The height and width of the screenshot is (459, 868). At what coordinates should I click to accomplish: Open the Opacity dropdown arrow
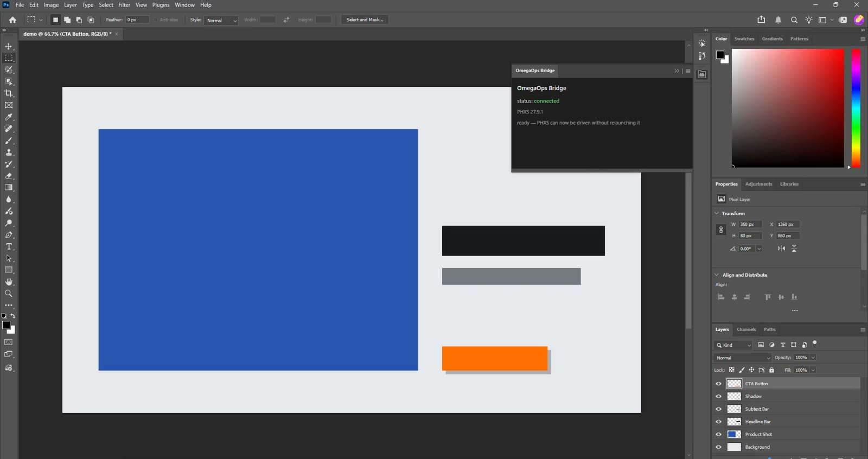(813, 358)
